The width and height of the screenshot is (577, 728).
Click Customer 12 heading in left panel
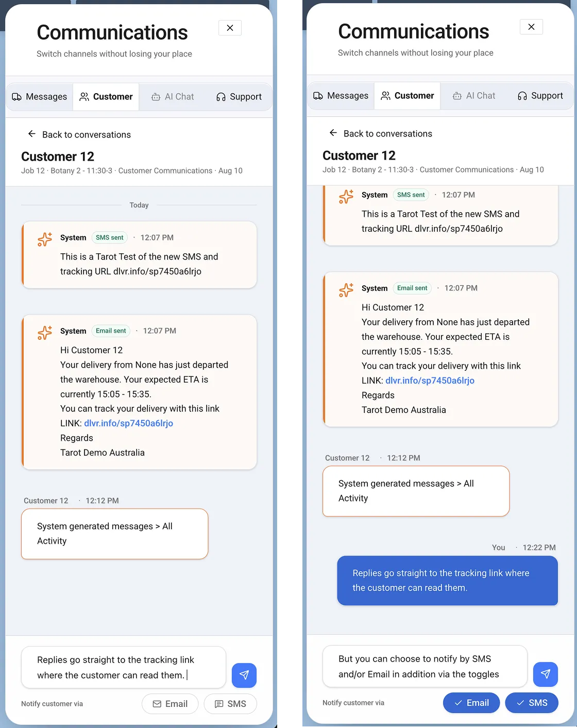tap(58, 157)
